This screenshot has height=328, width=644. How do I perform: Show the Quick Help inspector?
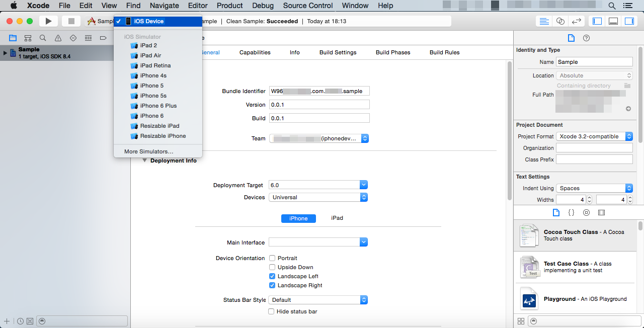click(x=586, y=38)
